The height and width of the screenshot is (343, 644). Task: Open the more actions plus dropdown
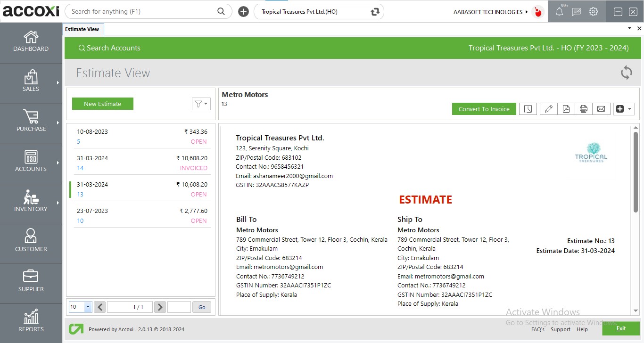[624, 109]
